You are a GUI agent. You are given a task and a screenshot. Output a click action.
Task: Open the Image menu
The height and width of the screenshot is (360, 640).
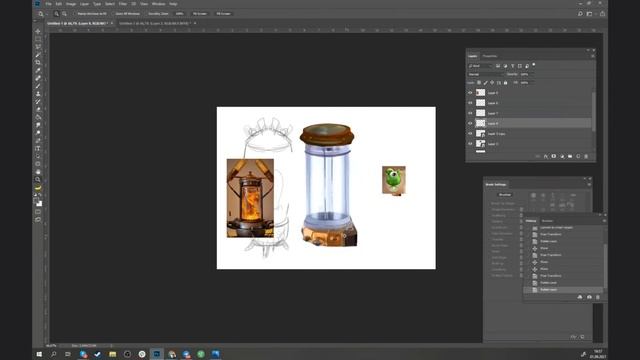pyautogui.click(x=71, y=4)
